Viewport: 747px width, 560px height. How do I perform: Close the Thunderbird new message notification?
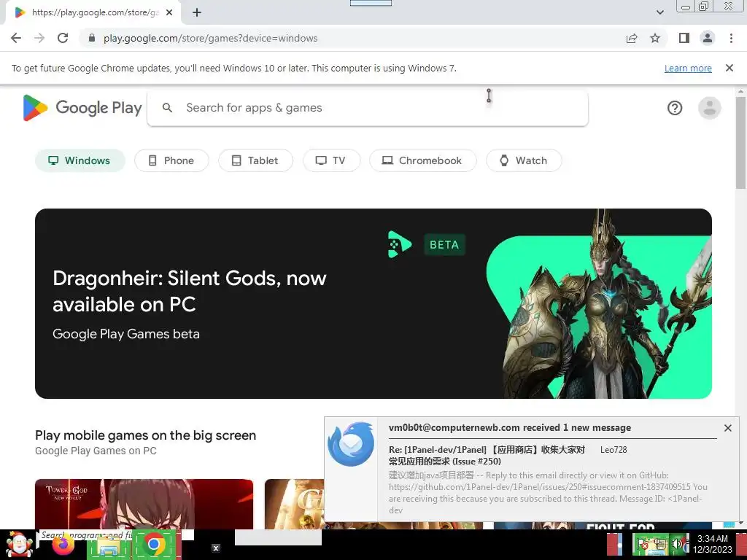point(727,428)
